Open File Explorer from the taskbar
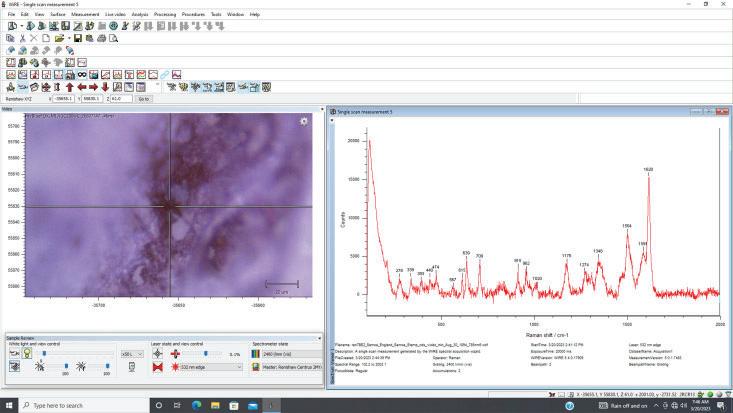The width and height of the screenshot is (733, 413). [x=215, y=405]
